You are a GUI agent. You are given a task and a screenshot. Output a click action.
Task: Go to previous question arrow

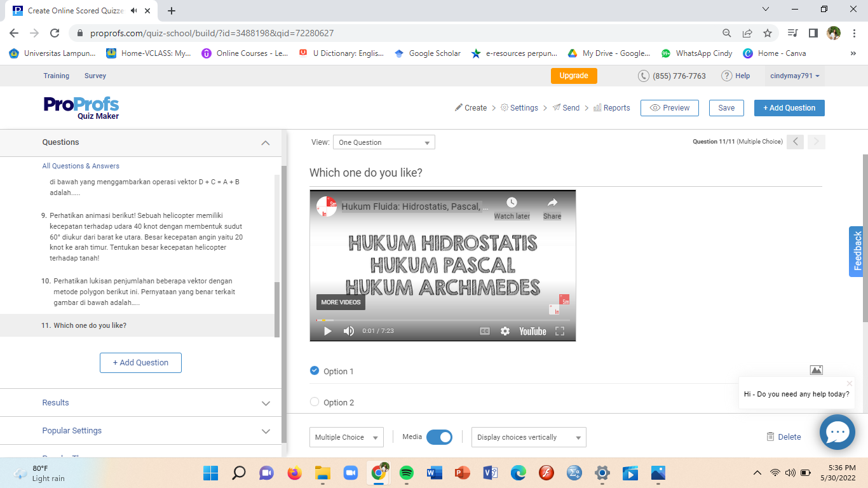(795, 142)
